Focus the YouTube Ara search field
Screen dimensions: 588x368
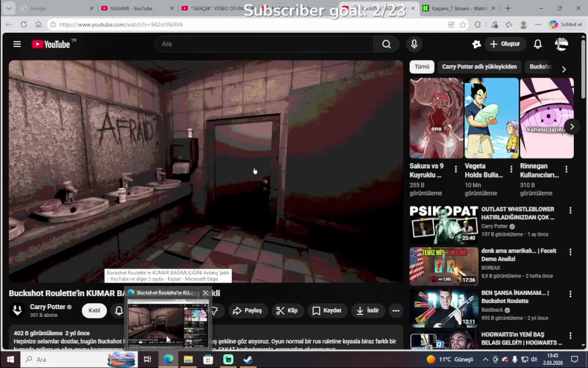[264, 44]
